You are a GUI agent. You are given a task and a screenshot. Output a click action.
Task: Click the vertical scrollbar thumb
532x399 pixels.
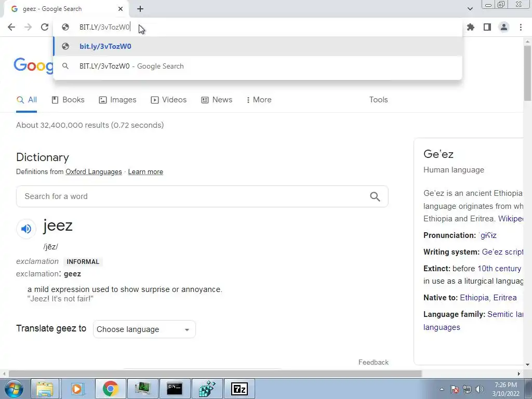pos(527,73)
